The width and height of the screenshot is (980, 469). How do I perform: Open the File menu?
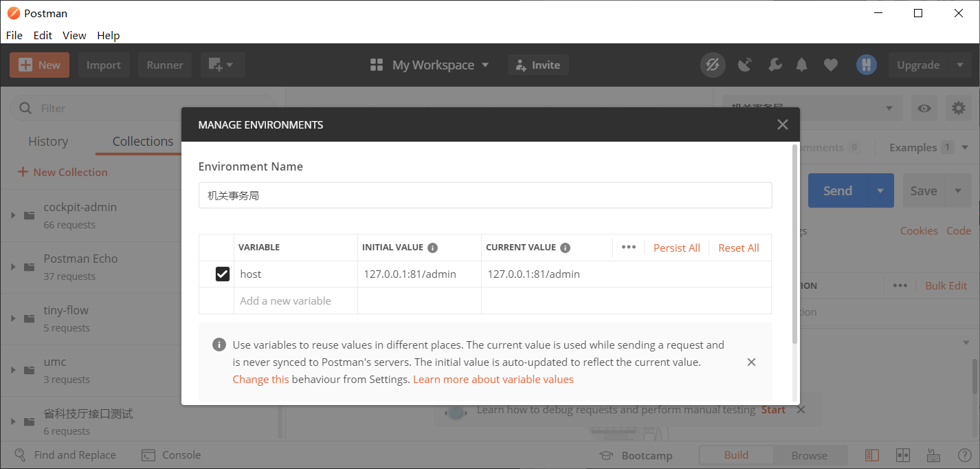click(x=14, y=35)
